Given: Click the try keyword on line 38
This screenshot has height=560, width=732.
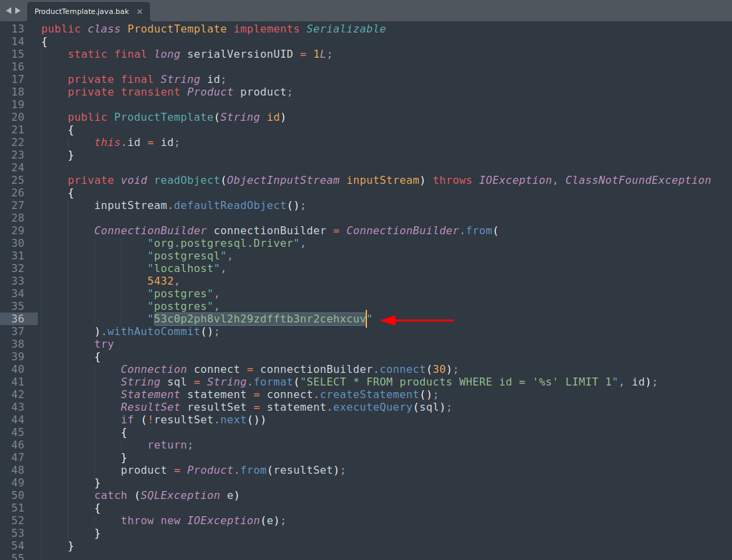Looking at the screenshot, I should 104,344.
